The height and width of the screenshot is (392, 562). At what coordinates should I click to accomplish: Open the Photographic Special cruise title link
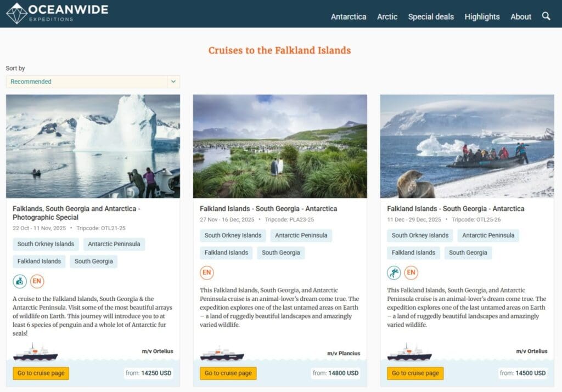pos(76,213)
